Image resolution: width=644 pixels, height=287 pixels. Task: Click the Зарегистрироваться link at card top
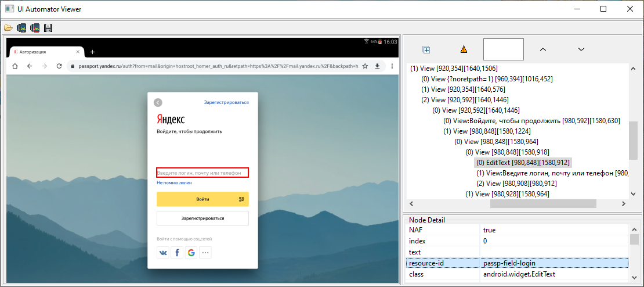tap(226, 102)
